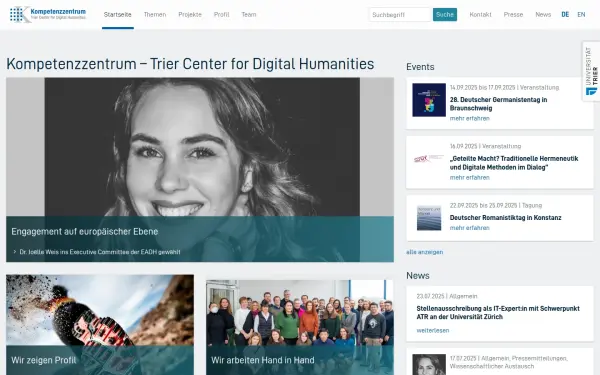Select the '22.09.2025 bis 25.09.2025 | Tagung' text

click(x=496, y=205)
